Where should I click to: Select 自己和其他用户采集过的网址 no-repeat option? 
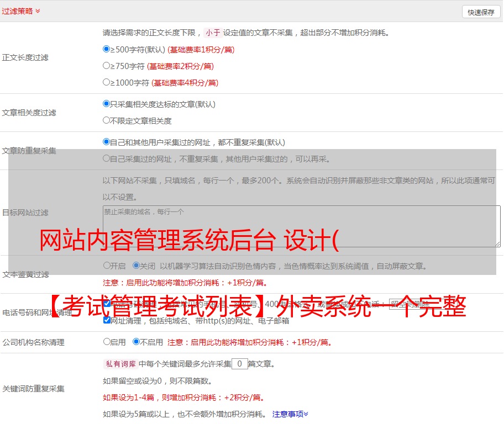click(107, 142)
